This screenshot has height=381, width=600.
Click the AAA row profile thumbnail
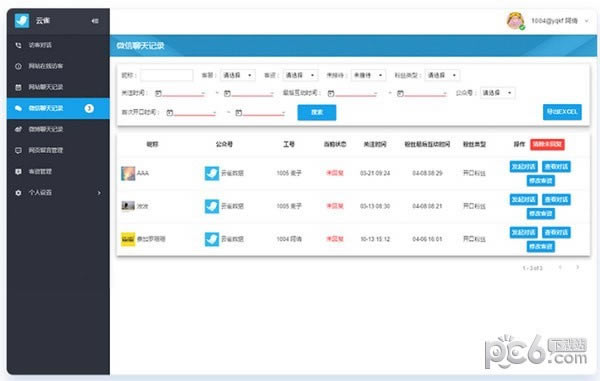[x=128, y=173]
